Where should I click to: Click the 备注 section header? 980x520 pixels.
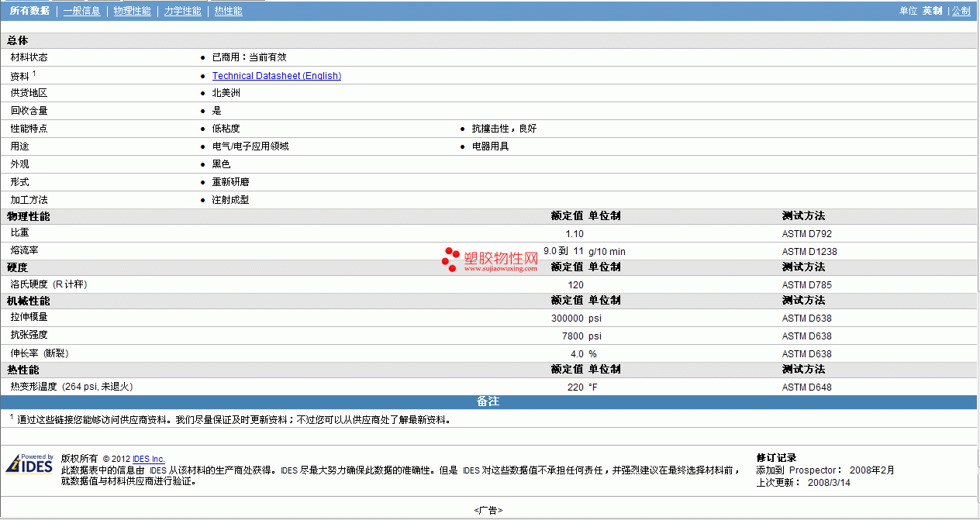[488, 401]
